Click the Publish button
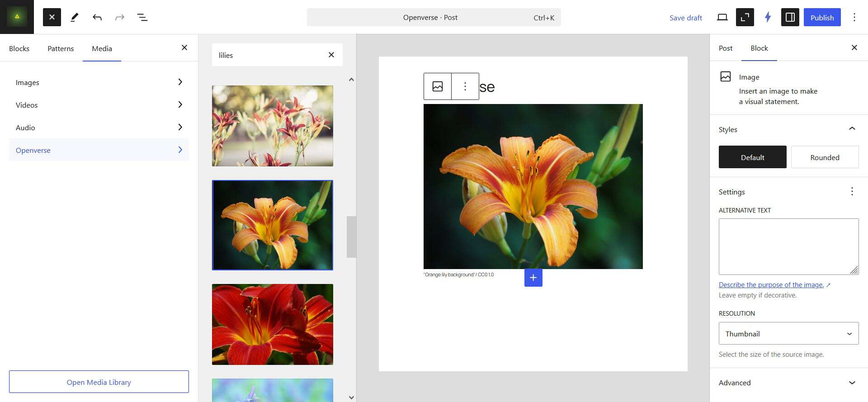868x402 pixels. pyautogui.click(x=822, y=17)
